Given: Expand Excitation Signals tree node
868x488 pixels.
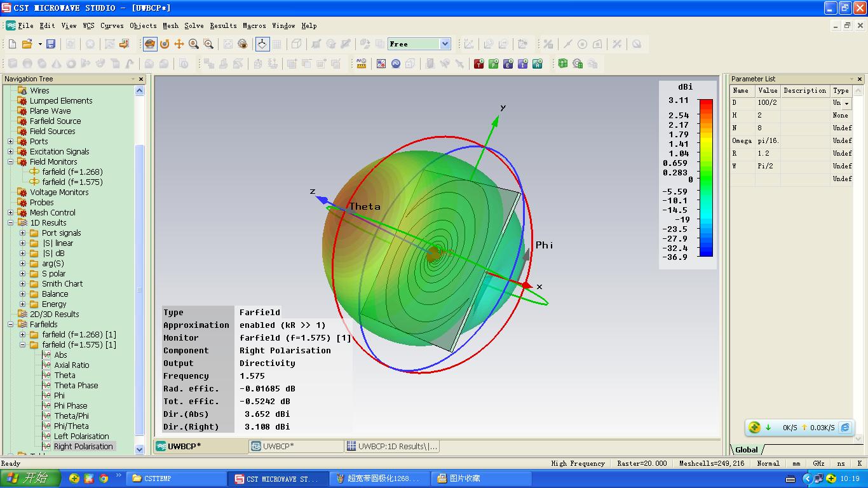Looking at the screenshot, I should [x=10, y=152].
